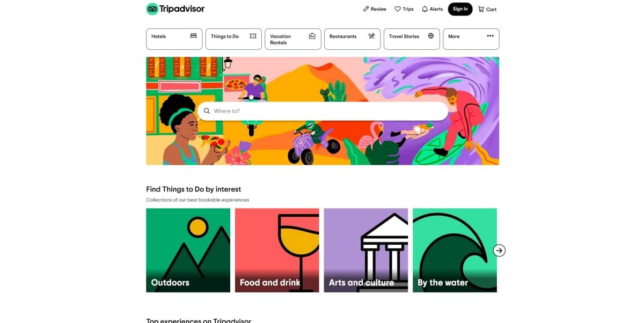Open the Hotels tab

174,39
